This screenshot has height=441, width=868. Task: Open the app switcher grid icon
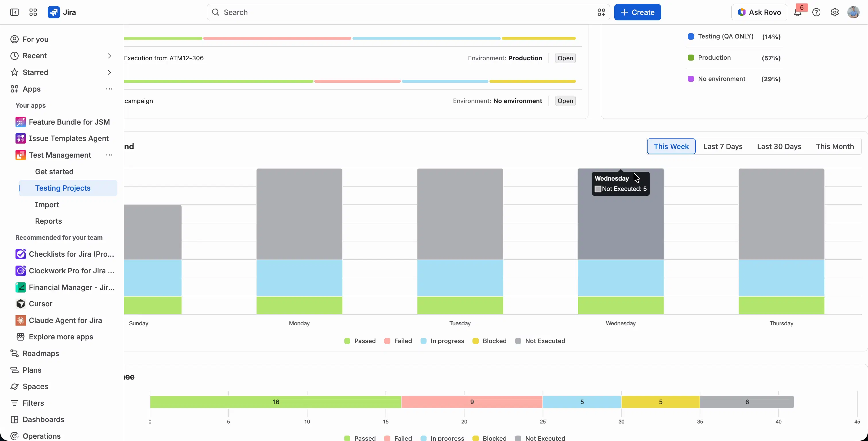click(33, 12)
